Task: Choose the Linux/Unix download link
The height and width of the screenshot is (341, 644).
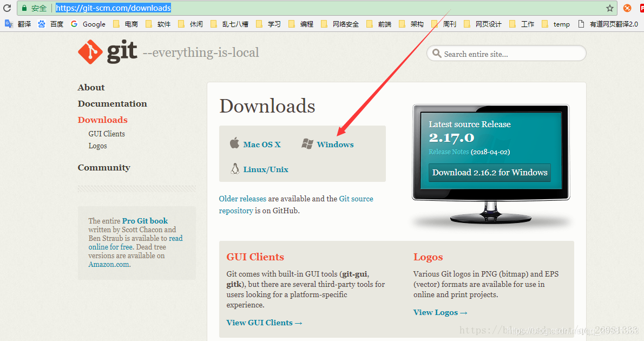Action: [266, 169]
